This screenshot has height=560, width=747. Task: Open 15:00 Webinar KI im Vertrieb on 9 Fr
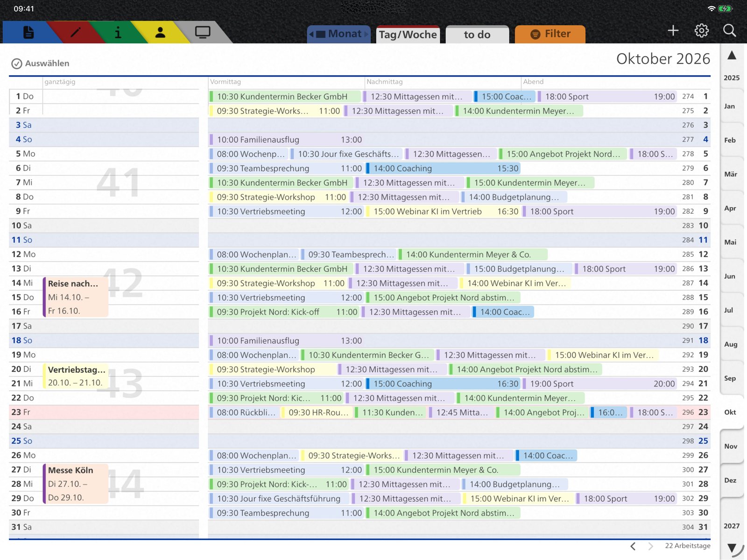443,211
